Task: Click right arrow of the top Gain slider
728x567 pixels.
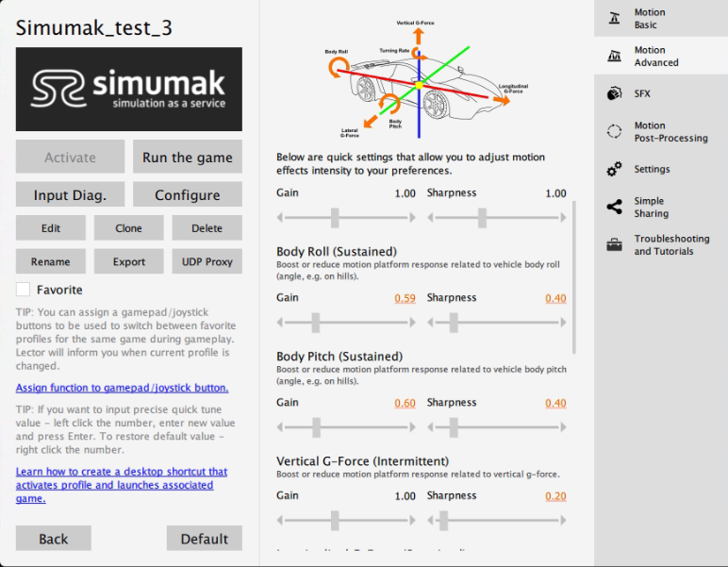Action: tap(412, 218)
